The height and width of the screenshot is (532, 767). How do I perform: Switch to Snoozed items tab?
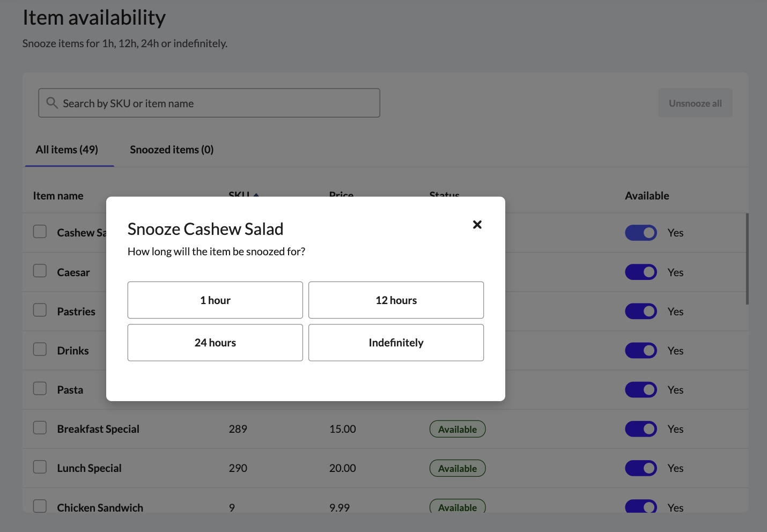(x=172, y=150)
